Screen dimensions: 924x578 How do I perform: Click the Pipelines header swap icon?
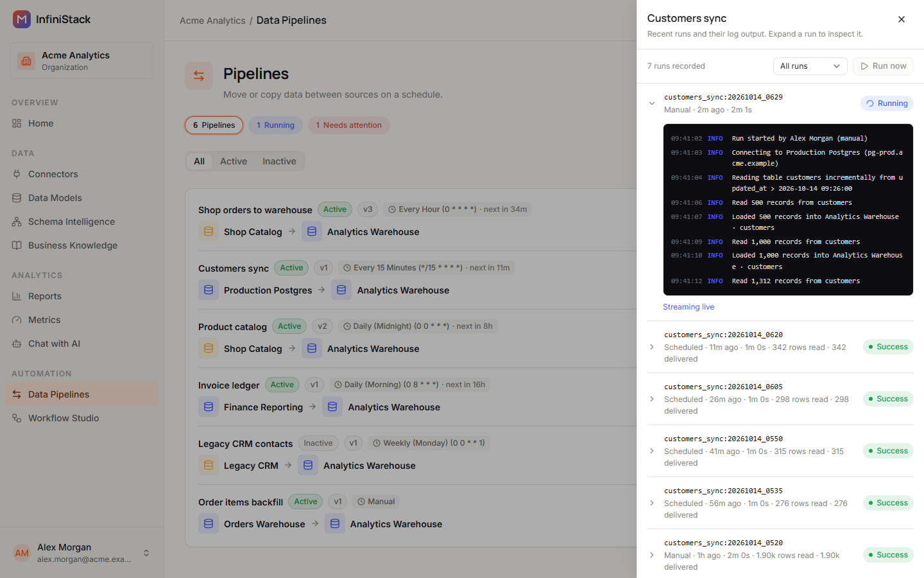click(x=199, y=76)
